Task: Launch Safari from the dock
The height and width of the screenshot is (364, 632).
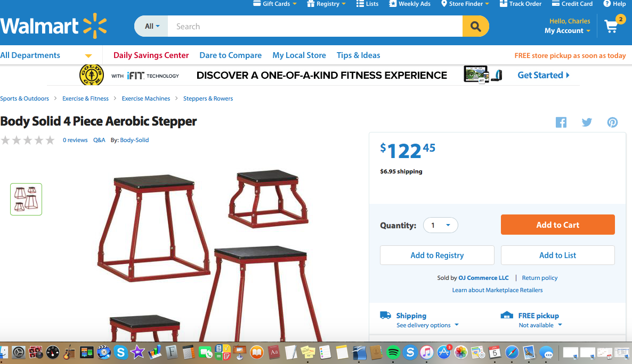Action: click(x=512, y=352)
